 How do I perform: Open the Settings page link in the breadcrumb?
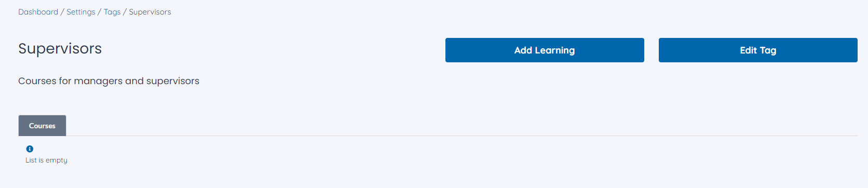[81, 12]
